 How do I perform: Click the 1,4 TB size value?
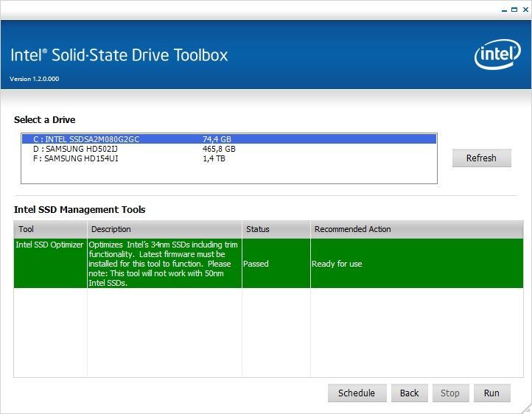214,158
